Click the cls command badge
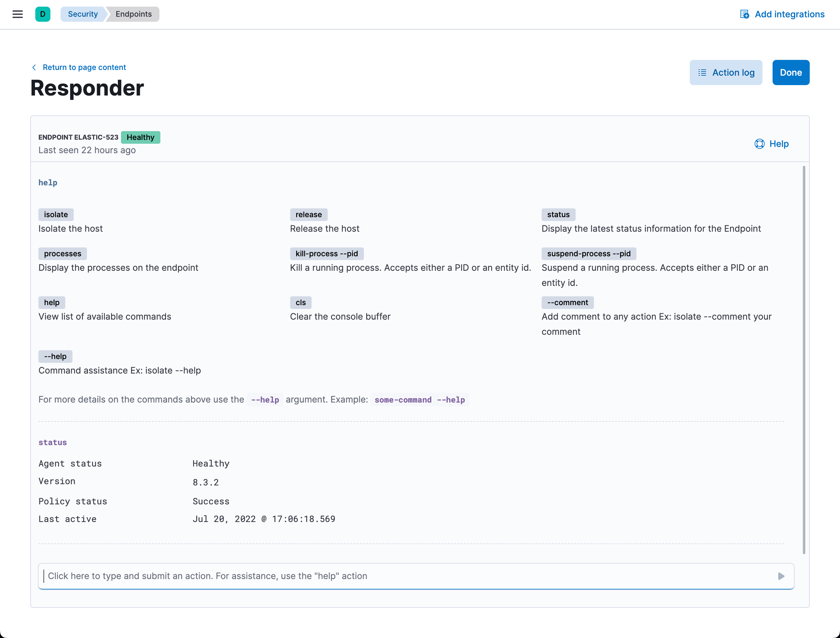 [x=300, y=303]
